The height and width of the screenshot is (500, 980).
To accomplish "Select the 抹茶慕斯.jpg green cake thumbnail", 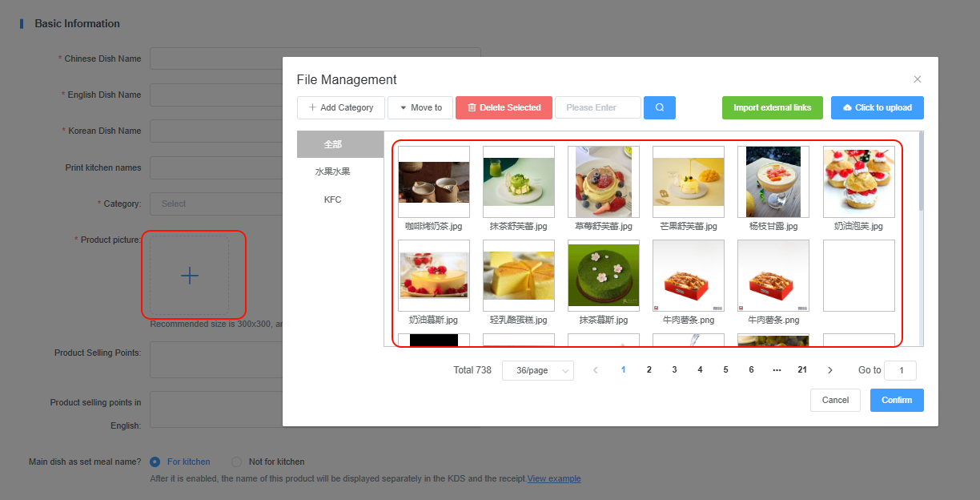I will pos(603,276).
